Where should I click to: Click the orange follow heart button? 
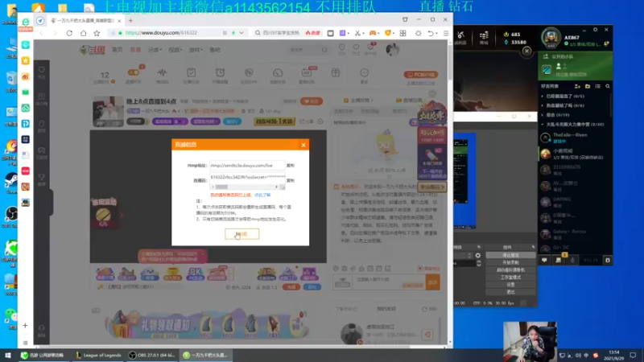[x=312, y=101]
